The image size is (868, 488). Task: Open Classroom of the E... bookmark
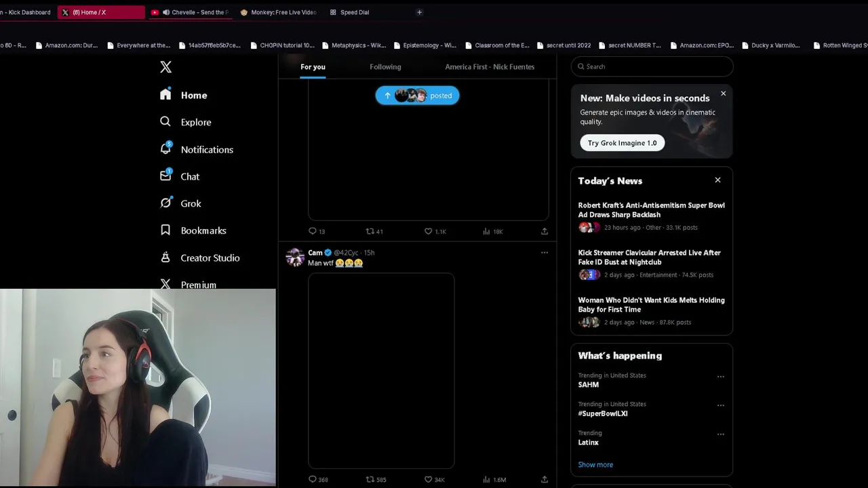497,45
